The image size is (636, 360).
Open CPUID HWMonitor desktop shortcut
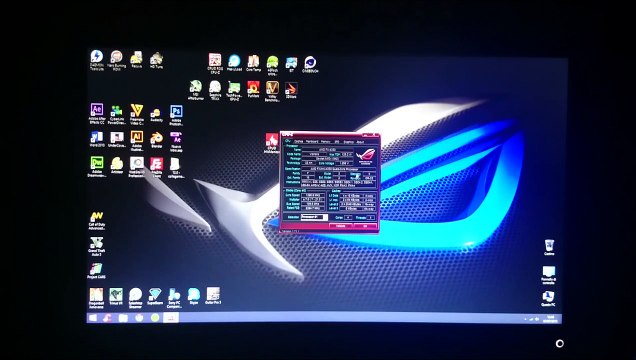click(271, 143)
